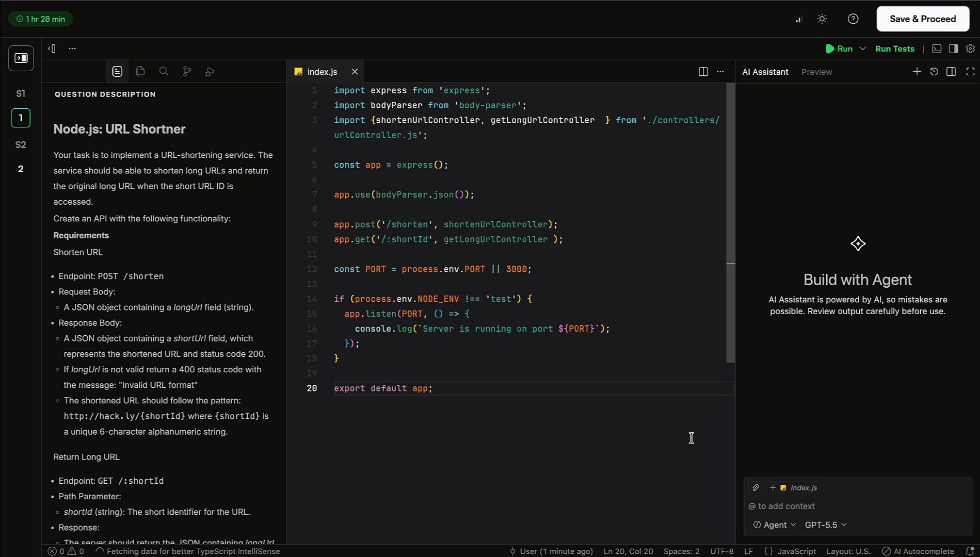The height and width of the screenshot is (557, 980).
Task: Click the timer 1 hr 28 min badge
Action: coord(40,19)
